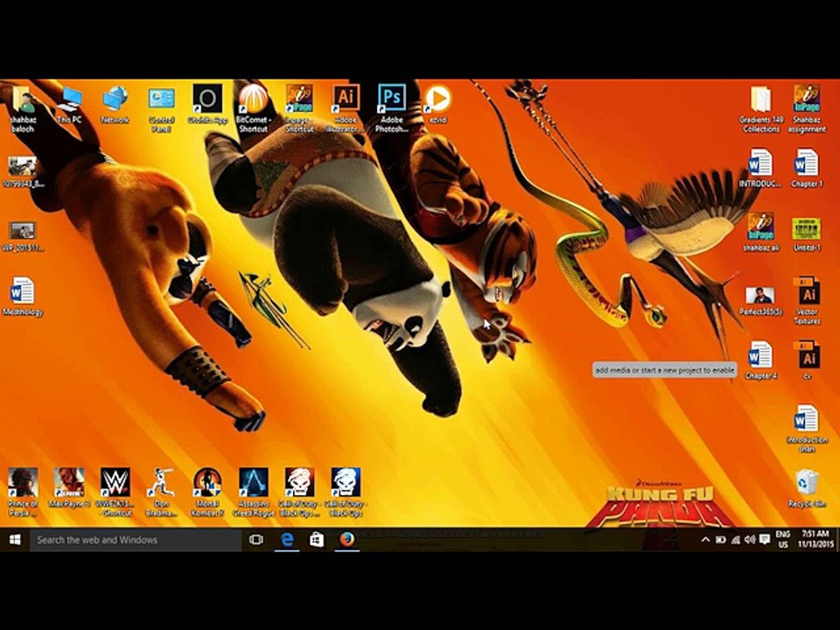This screenshot has width=840, height=630.
Task: Click the Search the web and Windows box
Action: pos(136,540)
